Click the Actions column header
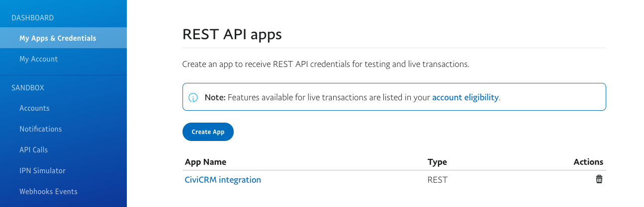 (x=588, y=162)
